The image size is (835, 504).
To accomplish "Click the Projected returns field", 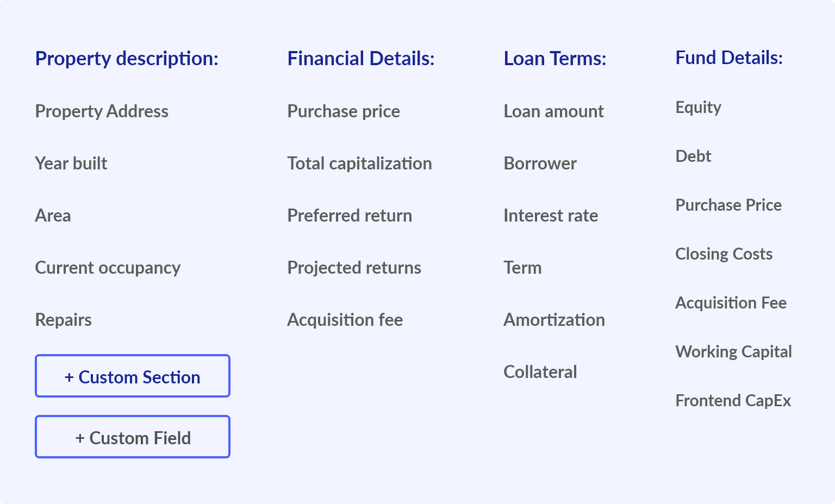I will click(354, 268).
